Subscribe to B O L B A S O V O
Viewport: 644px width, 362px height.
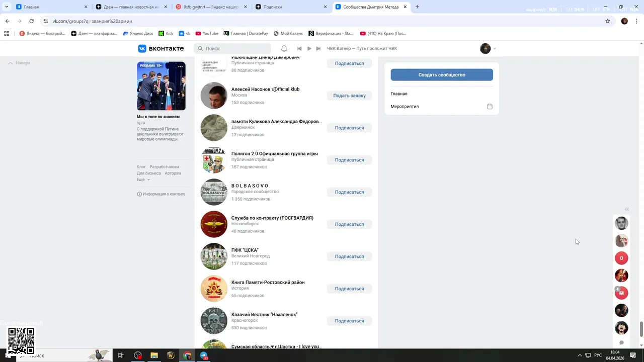point(349,192)
